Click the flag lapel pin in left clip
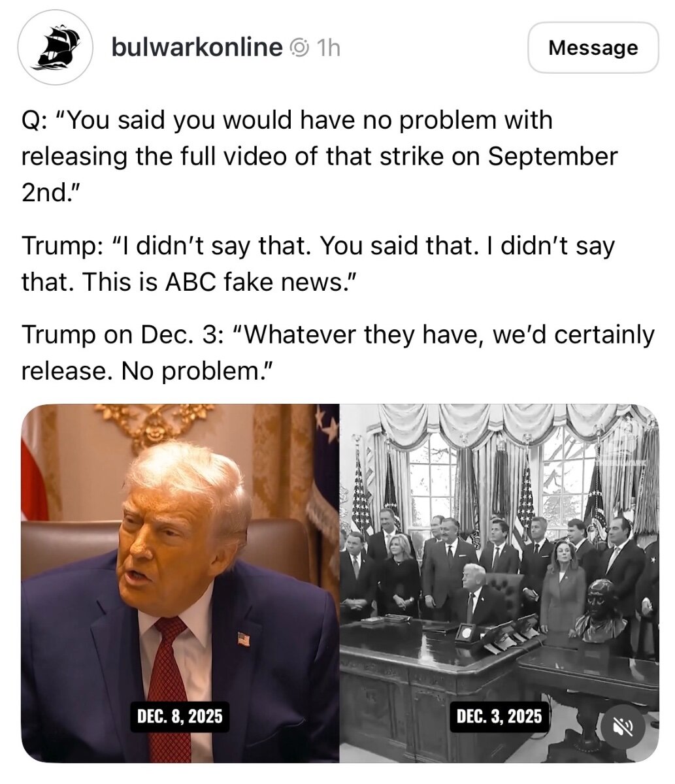This screenshot has width=675, height=784. (243, 638)
